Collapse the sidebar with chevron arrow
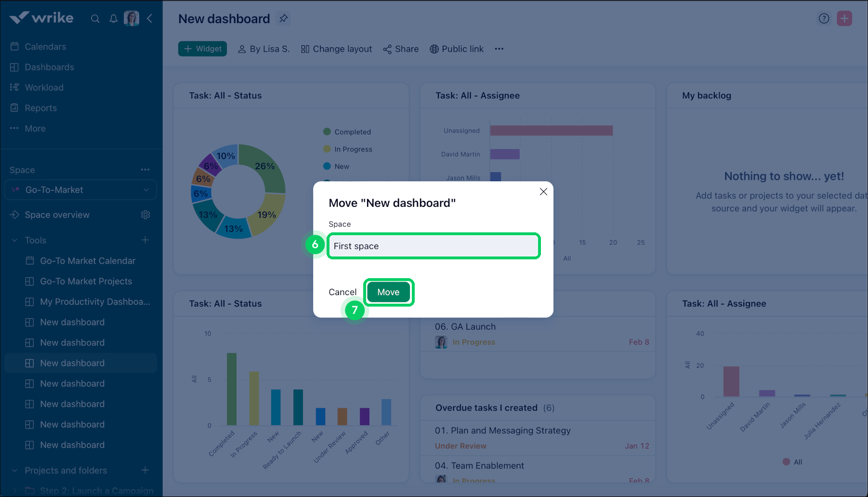 [150, 18]
